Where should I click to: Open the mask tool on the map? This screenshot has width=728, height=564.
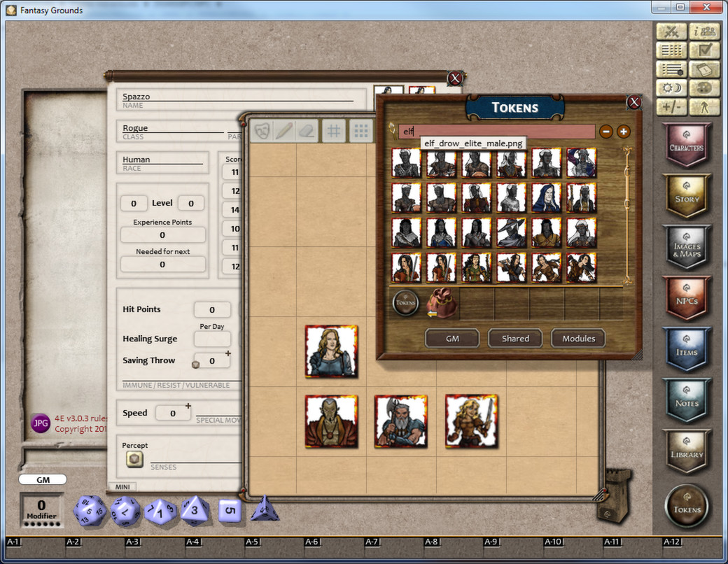(x=262, y=130)
